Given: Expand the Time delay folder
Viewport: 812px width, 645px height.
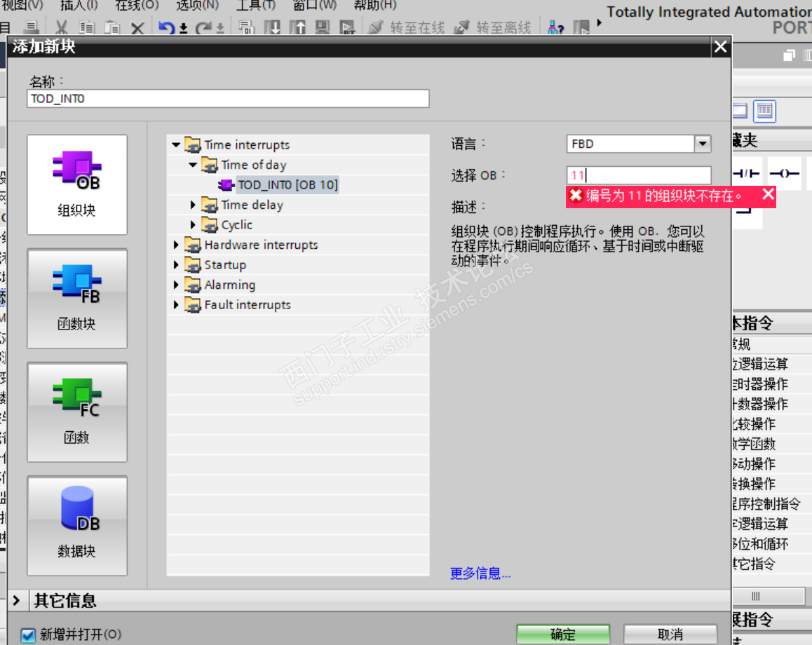Looking at the screenshot, I should pos(193,205).
